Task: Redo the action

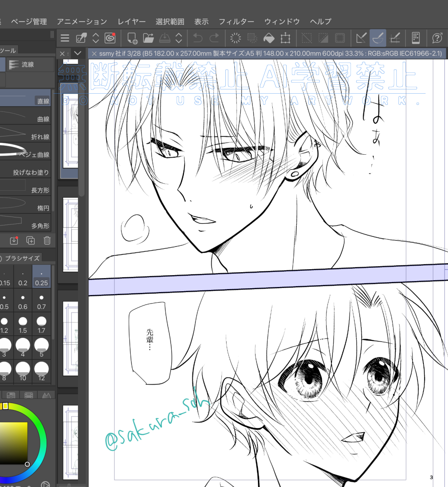Action: coord(214,38)
